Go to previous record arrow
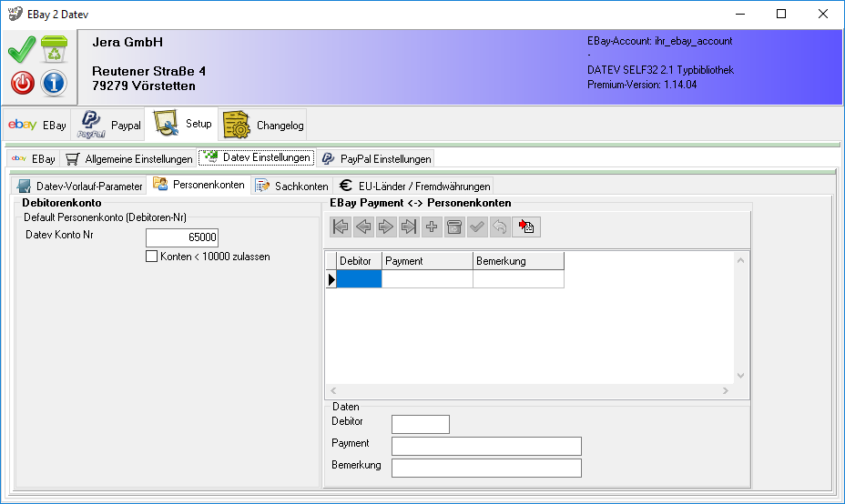This screenshot has width=845, height=504. click(363, 227)
